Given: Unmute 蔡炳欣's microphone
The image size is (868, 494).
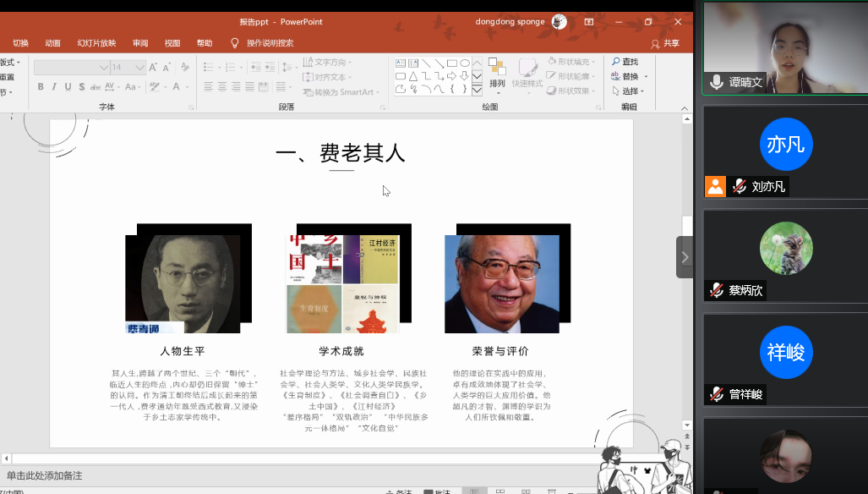Looking at the screenshot, I should tap(717, 290).
